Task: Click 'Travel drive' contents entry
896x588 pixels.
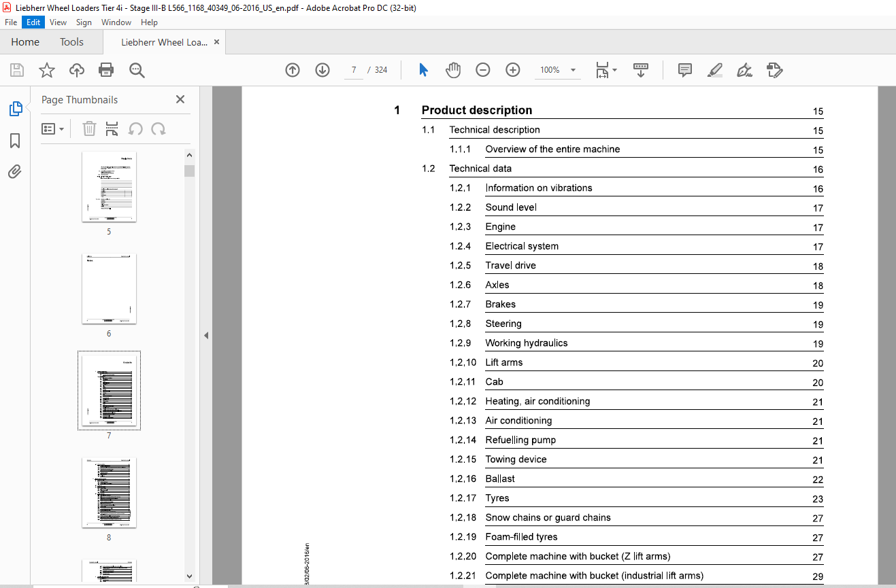Action: pos(510,265)
